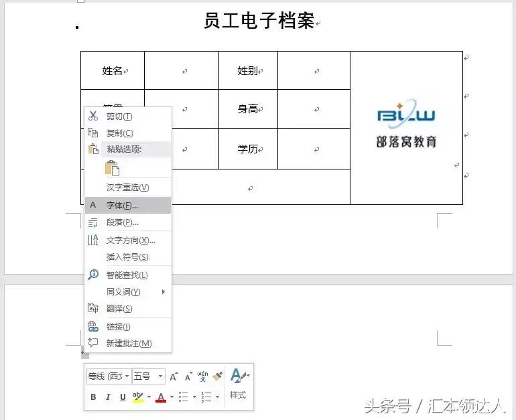Toggle underline formatting in mini toolbar

click(x=123, y=397)
